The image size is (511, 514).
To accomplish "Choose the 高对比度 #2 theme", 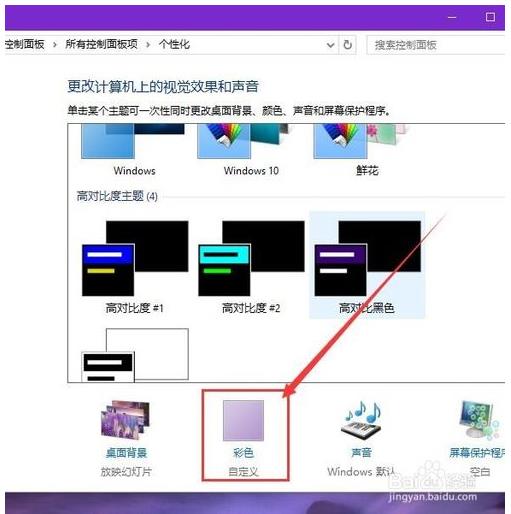I will [x=251, y=265].
